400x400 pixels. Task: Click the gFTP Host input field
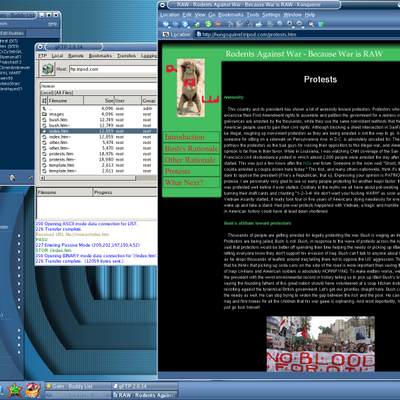coord(113,69)
